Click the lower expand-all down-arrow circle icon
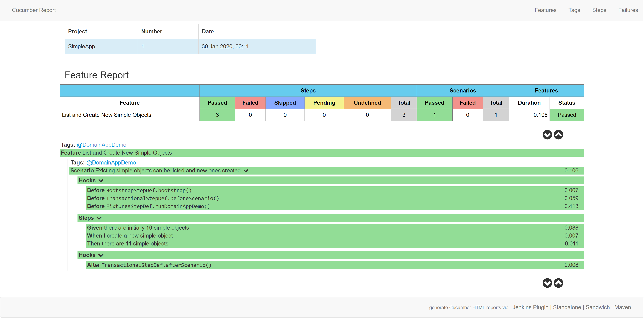 [x=547, y=283]
